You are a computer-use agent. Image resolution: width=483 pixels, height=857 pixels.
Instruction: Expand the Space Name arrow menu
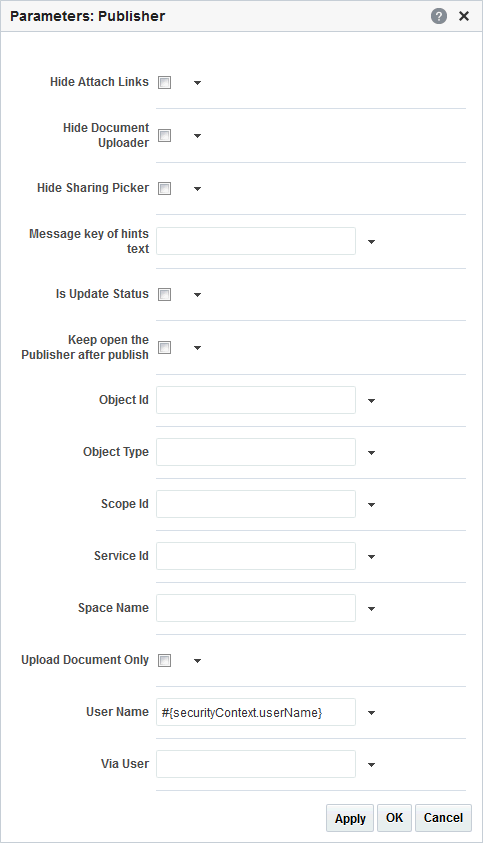coord(372,608)
